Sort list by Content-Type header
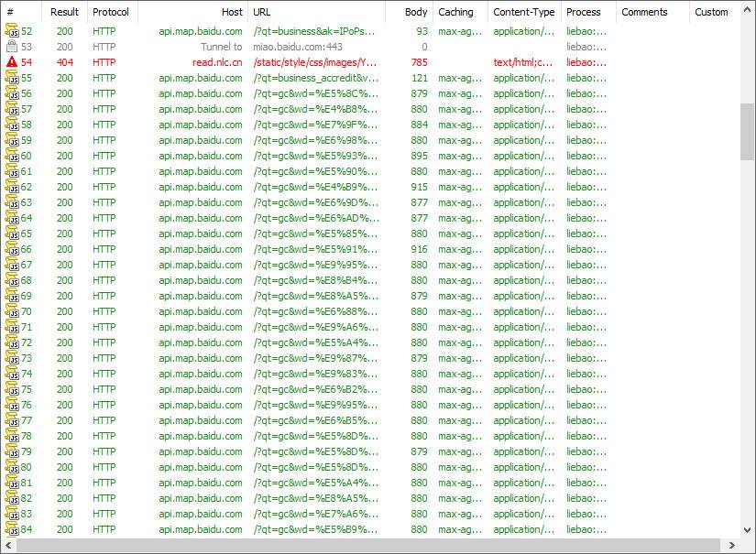The height and width of the screenshot is (554, 756). coord(523,12)
